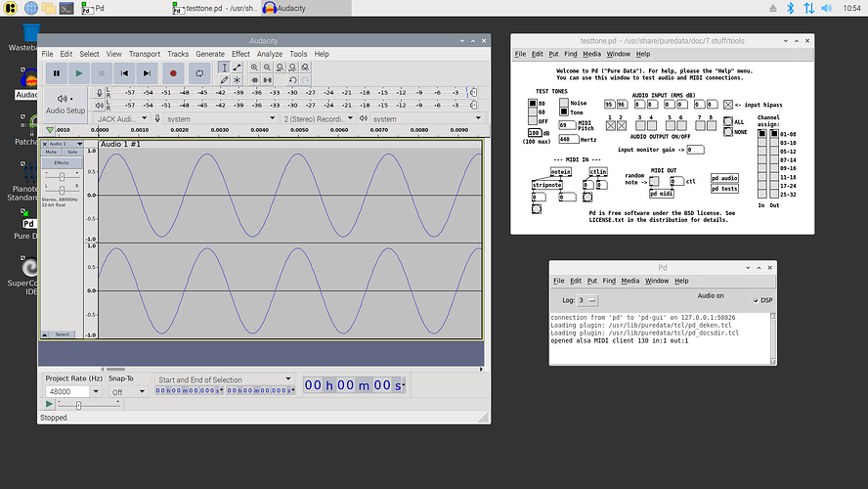Choose the Multi-tool (asterisk)
This screenshot has height=489, width=868.
pyautogui.click(x=237, y=80)
